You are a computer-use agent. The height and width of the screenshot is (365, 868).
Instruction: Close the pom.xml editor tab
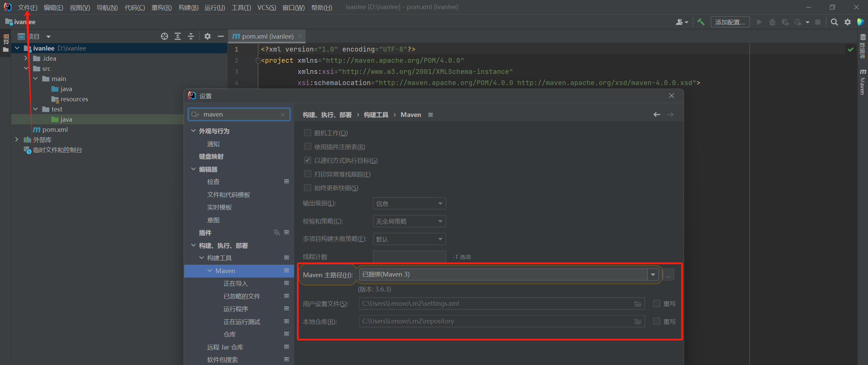point(300,36)
